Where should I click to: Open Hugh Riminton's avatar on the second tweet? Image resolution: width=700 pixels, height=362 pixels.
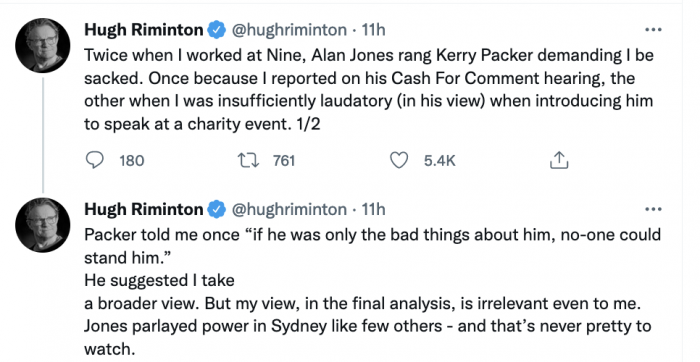coord(42,225)
